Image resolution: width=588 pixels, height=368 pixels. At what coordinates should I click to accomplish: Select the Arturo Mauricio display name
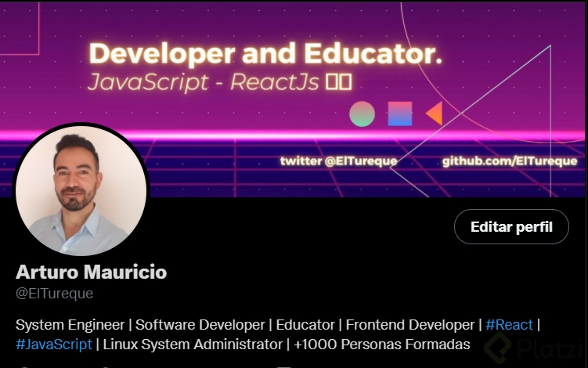click(x=91, y=272)
